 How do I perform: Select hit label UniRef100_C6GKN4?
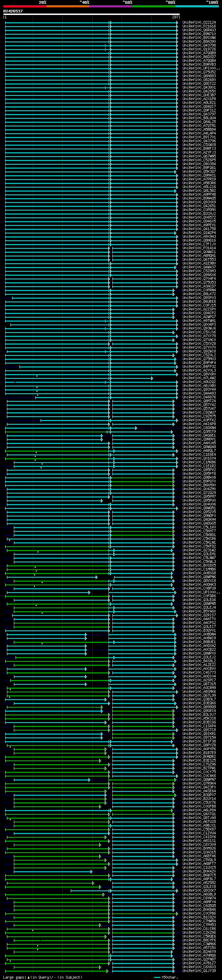(199, 428)
